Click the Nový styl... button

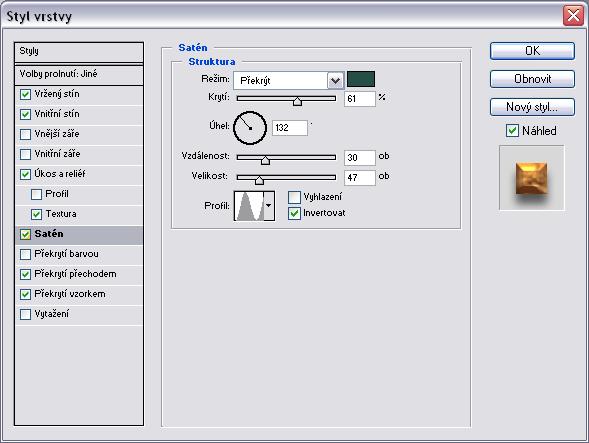coord(532,107)
